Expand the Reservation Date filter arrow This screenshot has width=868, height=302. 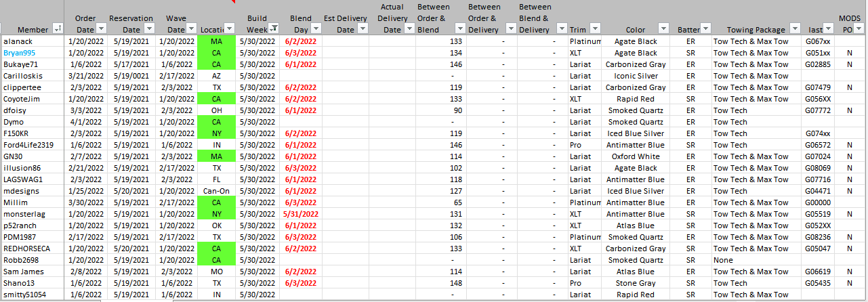pos(148,28)
